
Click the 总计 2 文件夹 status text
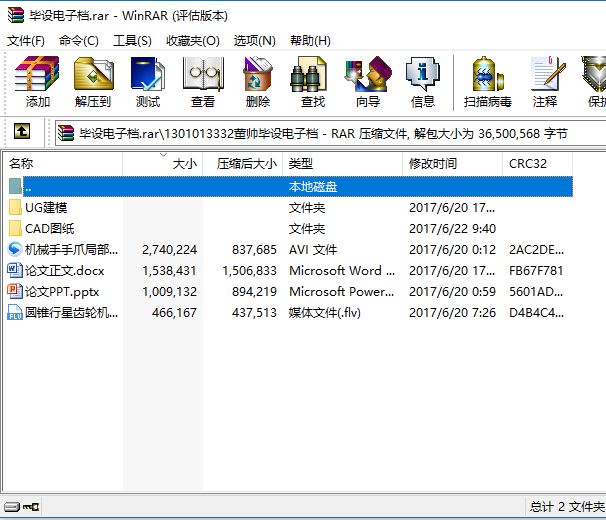pyautogui.click(x=567, y=506)
